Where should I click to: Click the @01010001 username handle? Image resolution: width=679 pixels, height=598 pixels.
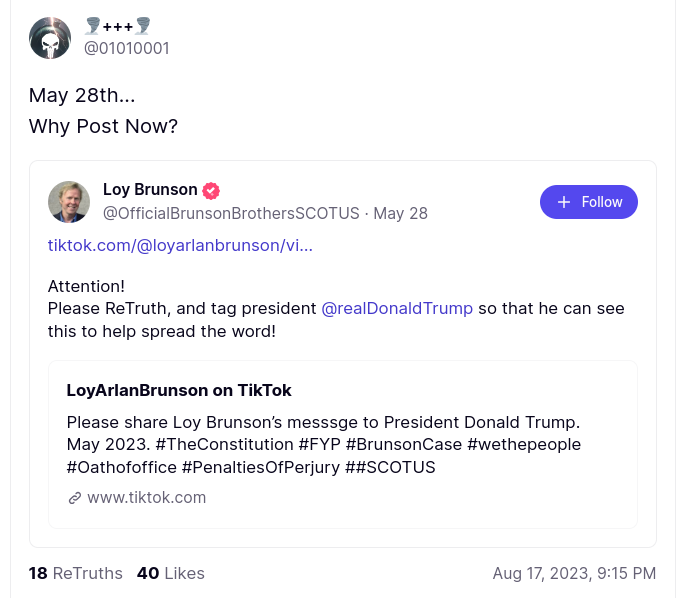tap(126, 48)
